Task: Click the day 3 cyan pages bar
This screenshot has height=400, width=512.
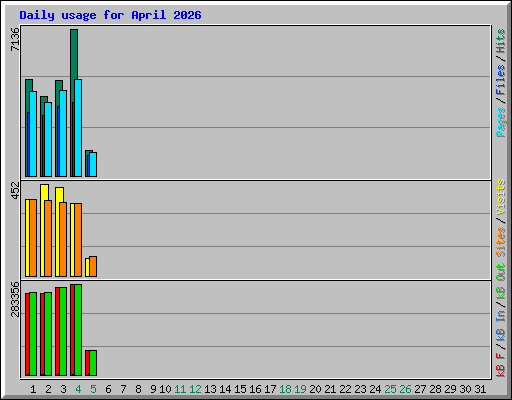Action: pos(63,133)
